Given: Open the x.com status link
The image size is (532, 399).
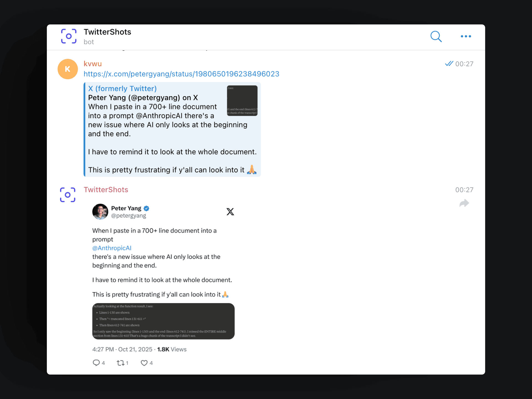Looking at the screenshot, I should (181, 74).
